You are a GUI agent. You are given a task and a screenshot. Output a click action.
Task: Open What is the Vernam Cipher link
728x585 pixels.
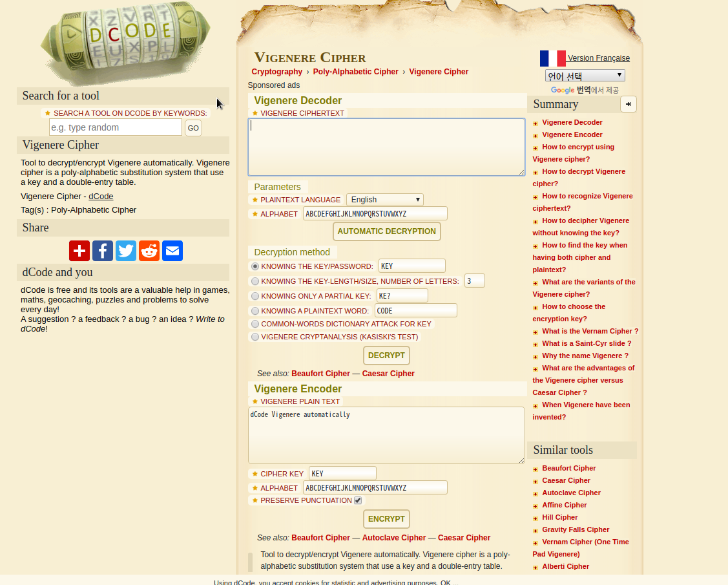tap(590, 332)
